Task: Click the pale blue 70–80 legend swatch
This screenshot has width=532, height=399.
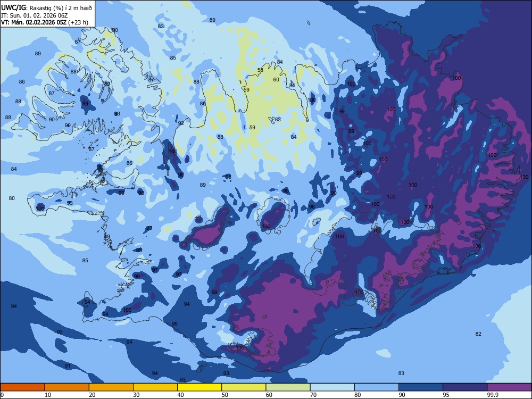Action: click(x=332, y=387)
